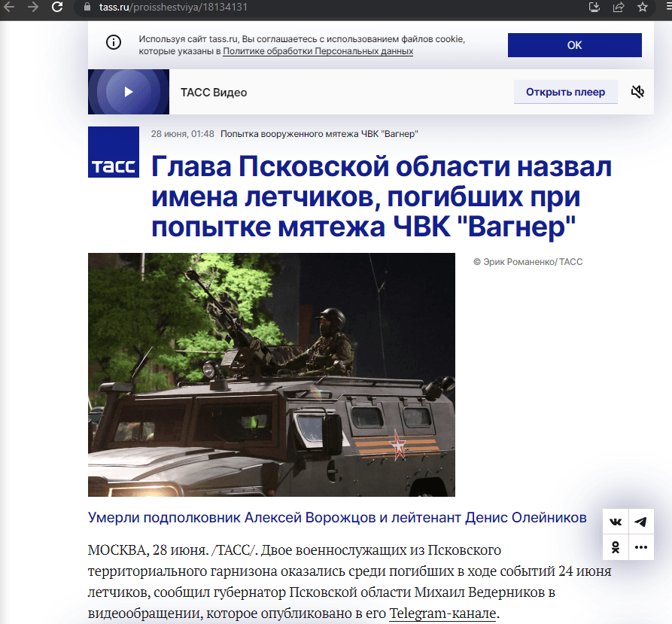Go back with the browser back arrow
672x624 pixels.
pyautogui.click(x=9, y=7)
